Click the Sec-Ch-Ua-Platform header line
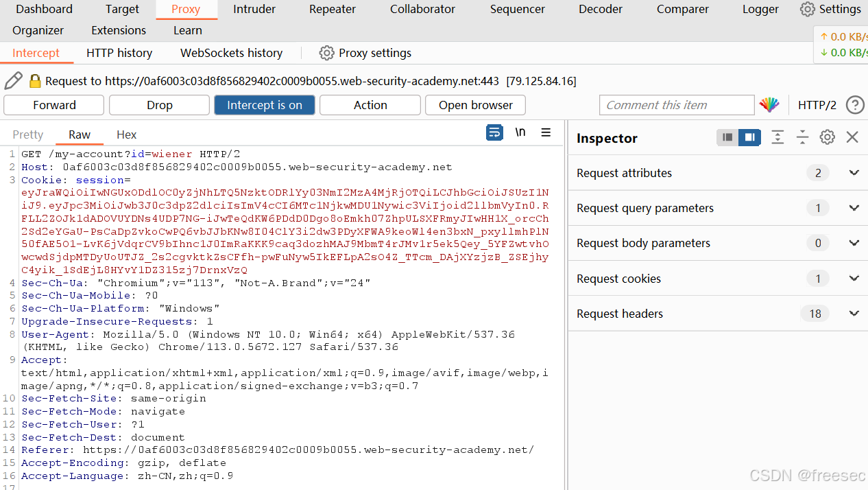The width and height of the screenshot is (868, 490). click(x=120, y=309)
